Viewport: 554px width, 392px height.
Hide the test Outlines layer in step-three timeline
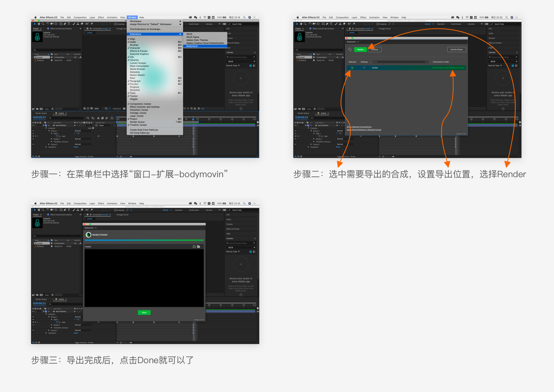point(33,312)
